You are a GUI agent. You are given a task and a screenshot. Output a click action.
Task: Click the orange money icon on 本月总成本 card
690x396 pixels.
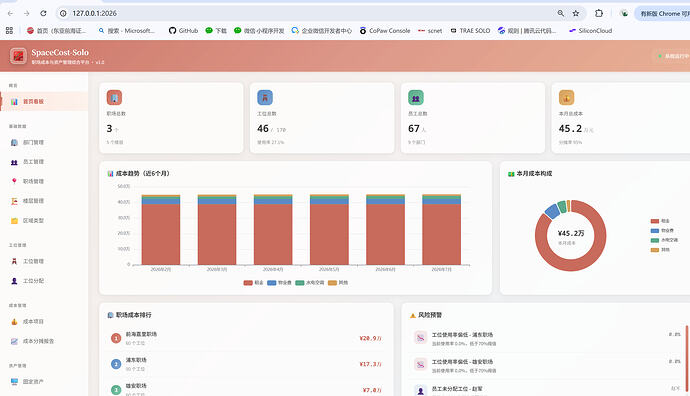pyautogui.click(x=566, y=98)
